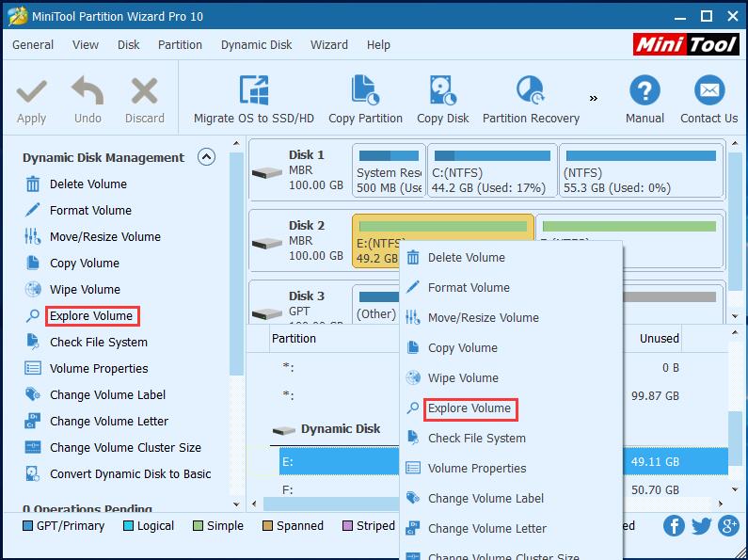Screen dimensions: 748x560
Task: Click Move/Resize Volume icon in sidebar
Action: 32,236
